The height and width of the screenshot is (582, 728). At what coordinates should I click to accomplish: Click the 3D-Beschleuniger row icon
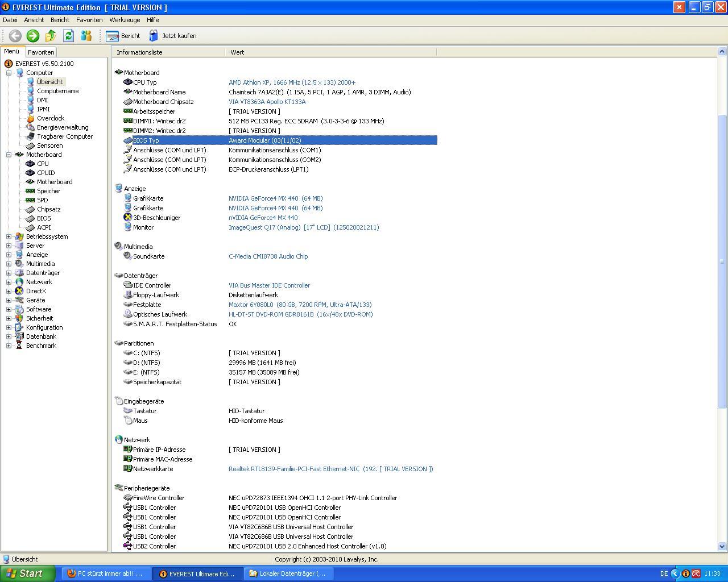coord(128,218)
